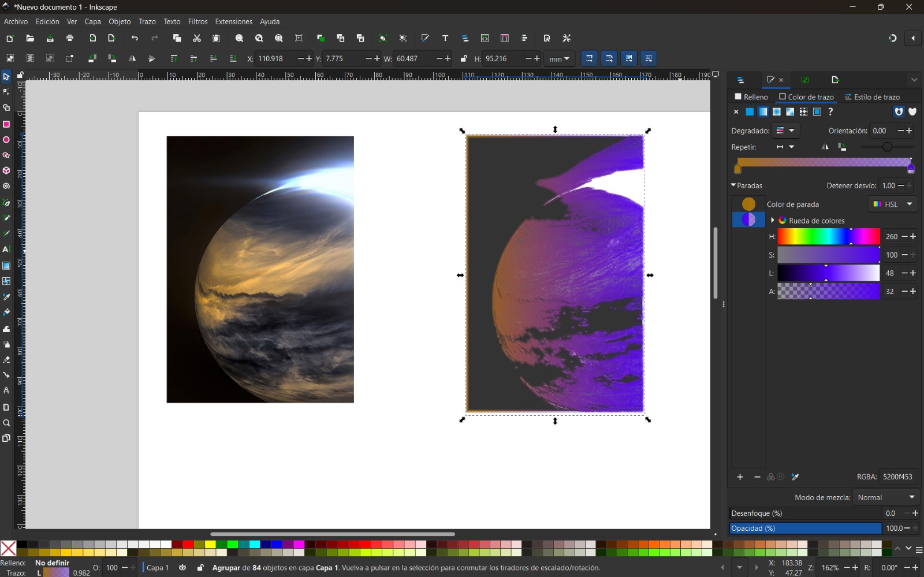Select the Spiral tool
The image size is (924, 577).
[6, 186]
